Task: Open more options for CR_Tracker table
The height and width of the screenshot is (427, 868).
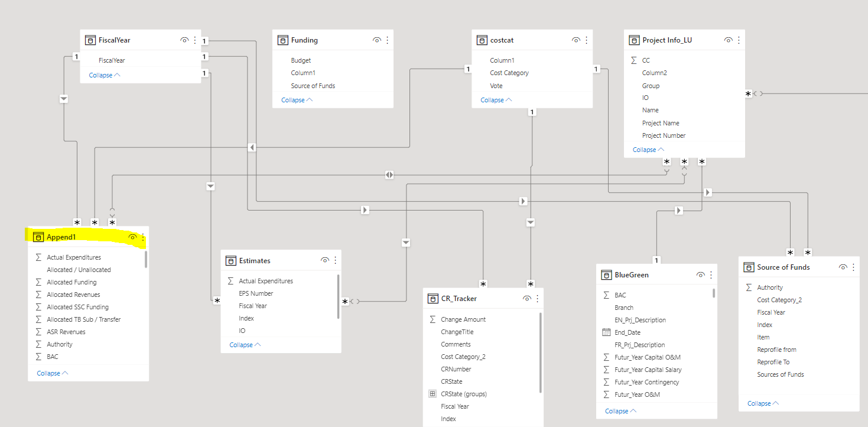Action: [x=538, y=299]
